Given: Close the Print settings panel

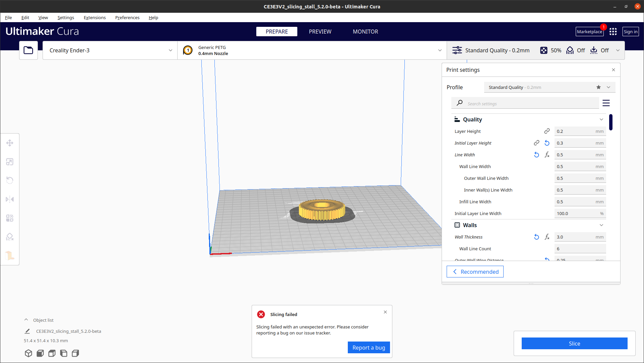Looking at the screenshot, I should 614,70.
